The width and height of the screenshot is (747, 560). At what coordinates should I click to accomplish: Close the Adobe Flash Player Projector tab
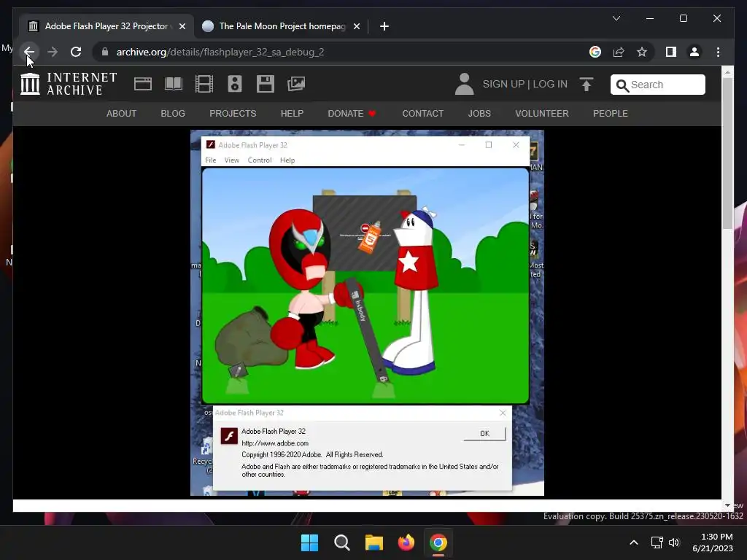pyautogui.click(x=182, y=26)
